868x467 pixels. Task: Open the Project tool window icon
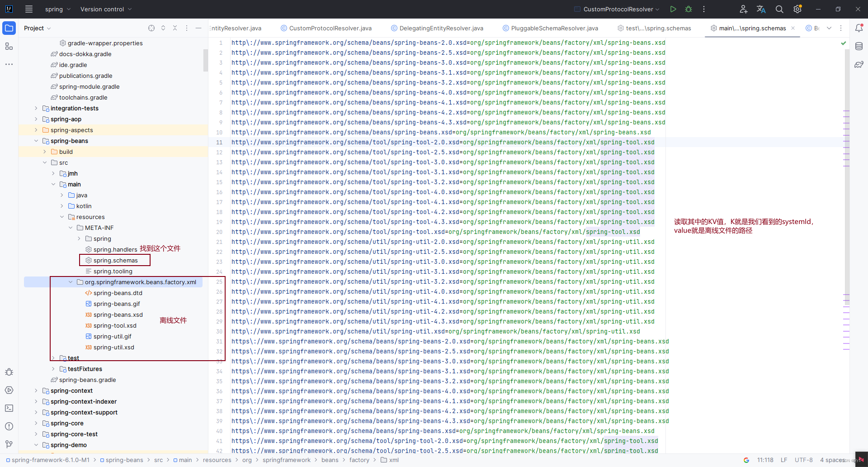click(x=9, y=28)
